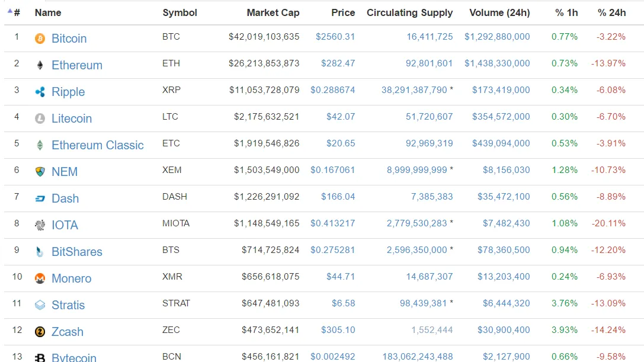Sort by % 1h column header

coord(566,12)
